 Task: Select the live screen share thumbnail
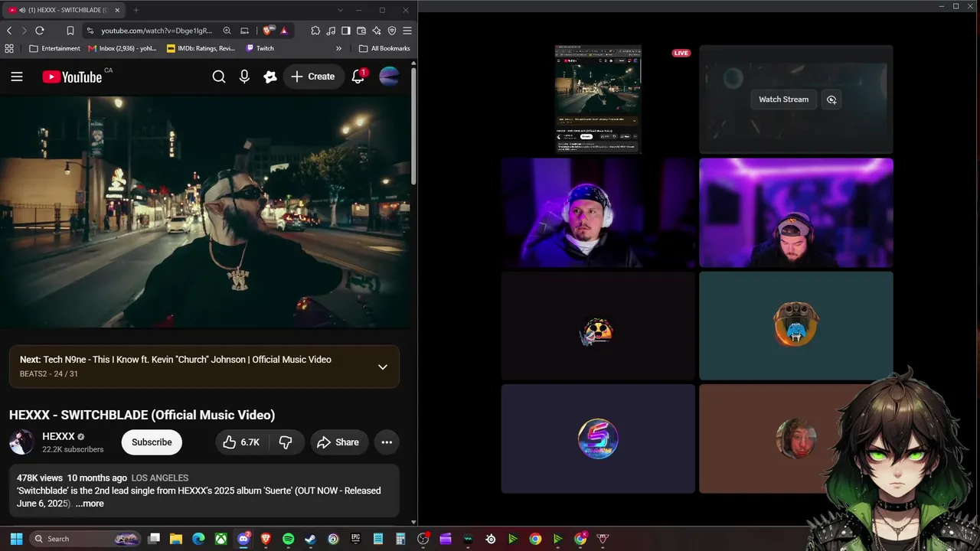coord(598,99)
